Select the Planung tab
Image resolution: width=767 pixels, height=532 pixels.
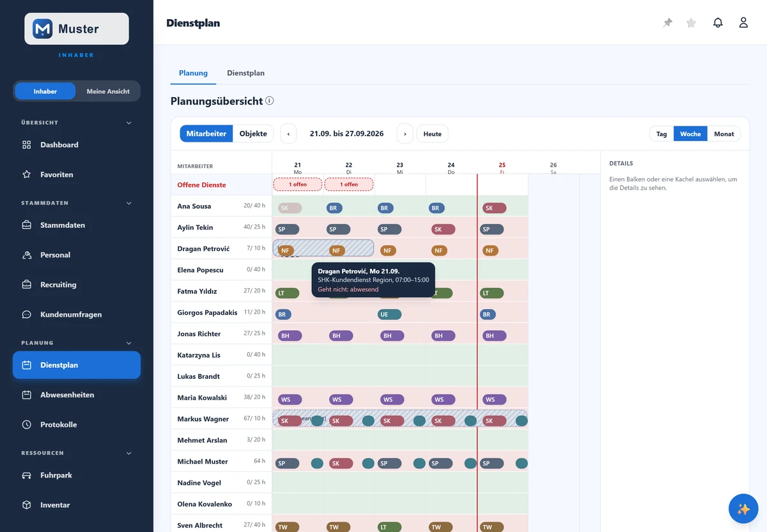193,73
